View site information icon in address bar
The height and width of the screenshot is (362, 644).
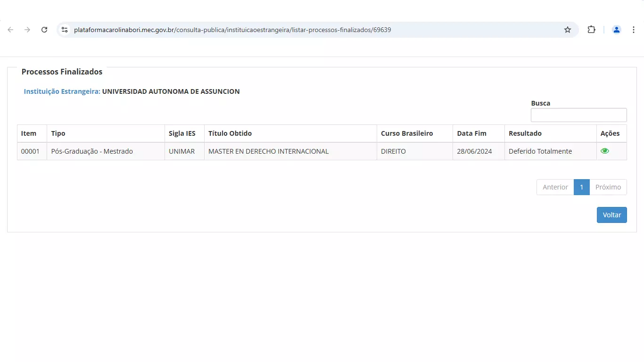point(65,30)
